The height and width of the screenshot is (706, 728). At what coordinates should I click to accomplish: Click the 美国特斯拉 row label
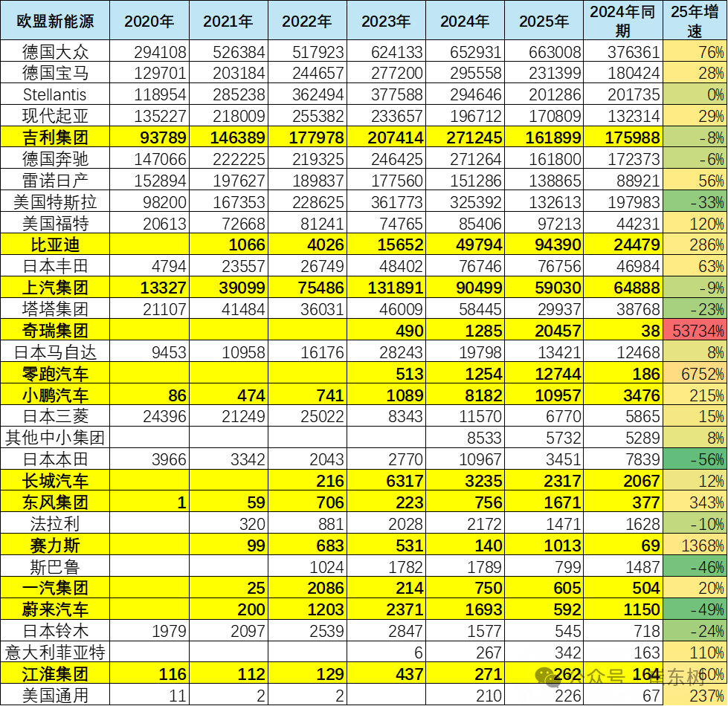coord(55,202)
